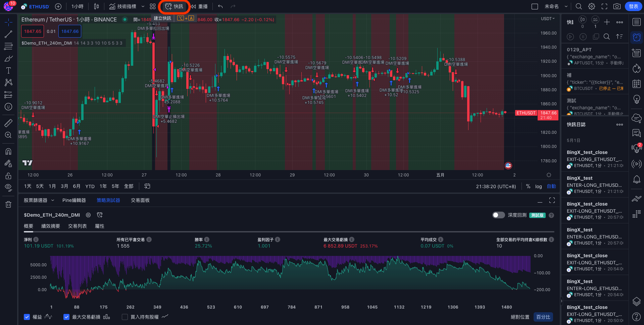Open alert log more options menu
The height and width of the screenshot is (325, 644).
tap(620, 124)
